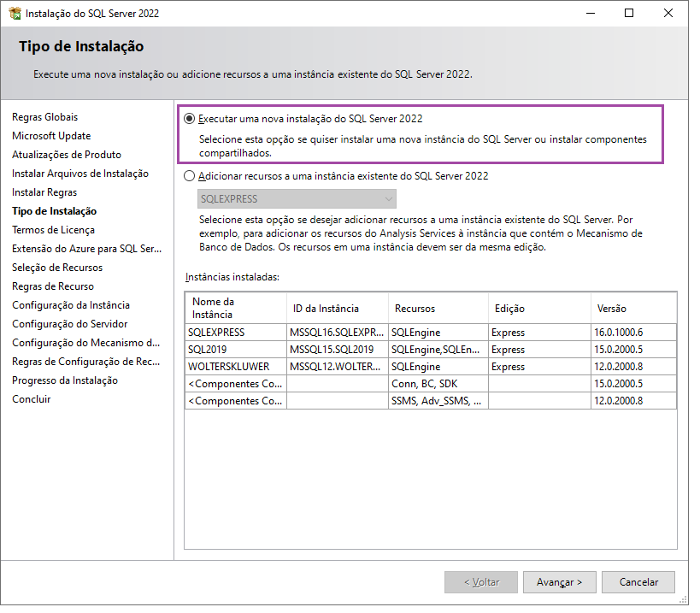Viewport: 700px width, 613px height.
Task: Click the 'Nome da Instância' column header
Action: coord(236,308)
